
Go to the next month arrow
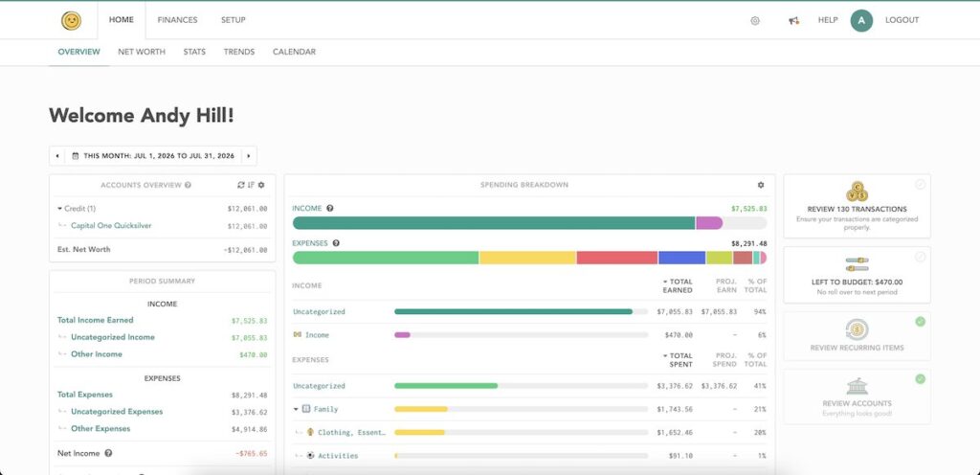[x=249, y=156]
